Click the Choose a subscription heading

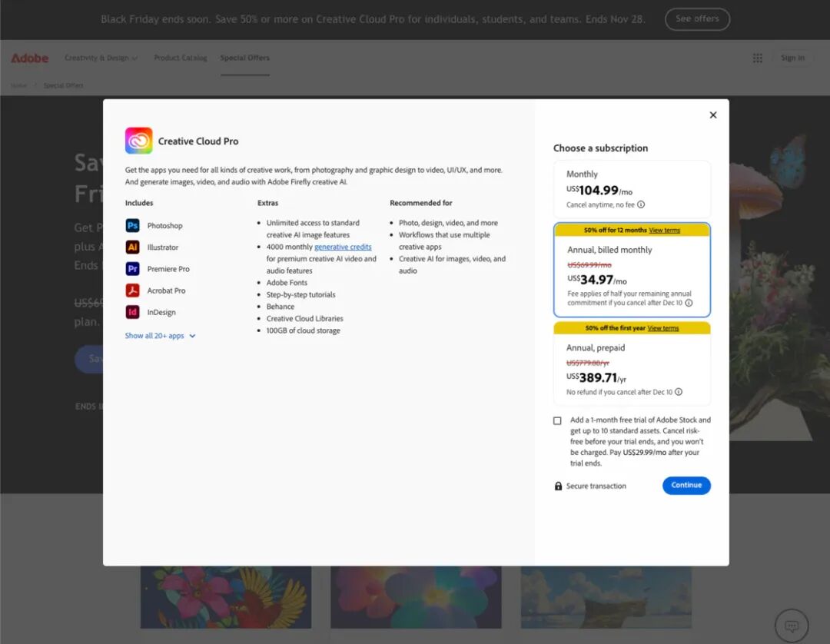(600, 148)
